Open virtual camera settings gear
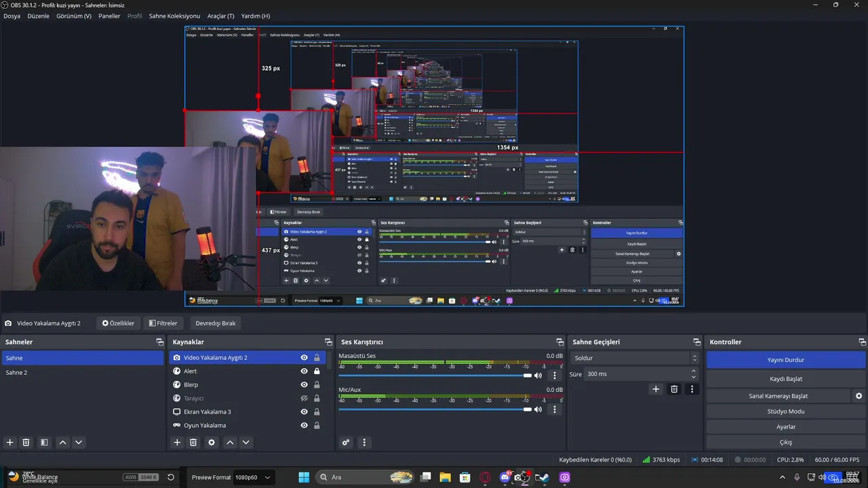 (859, 396)
